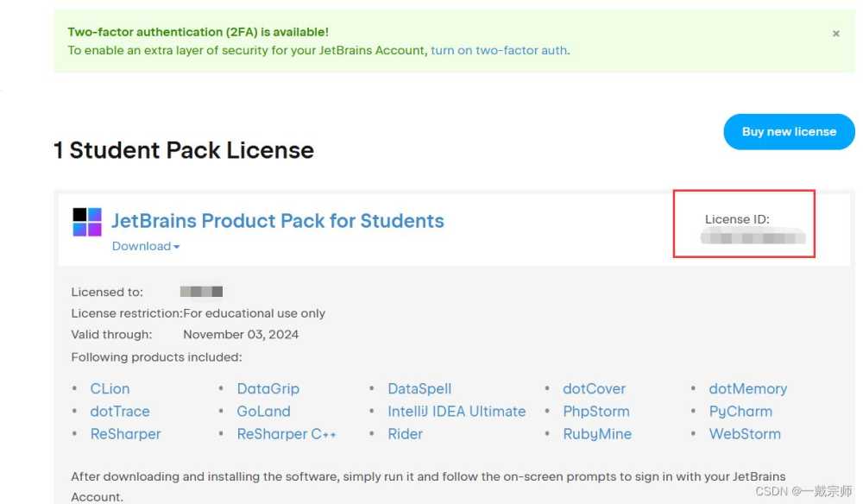Image resolution: width=863 pixels, height=504 pixels.
Task: Open the CLion product link
Action: (x=110, y=388)
